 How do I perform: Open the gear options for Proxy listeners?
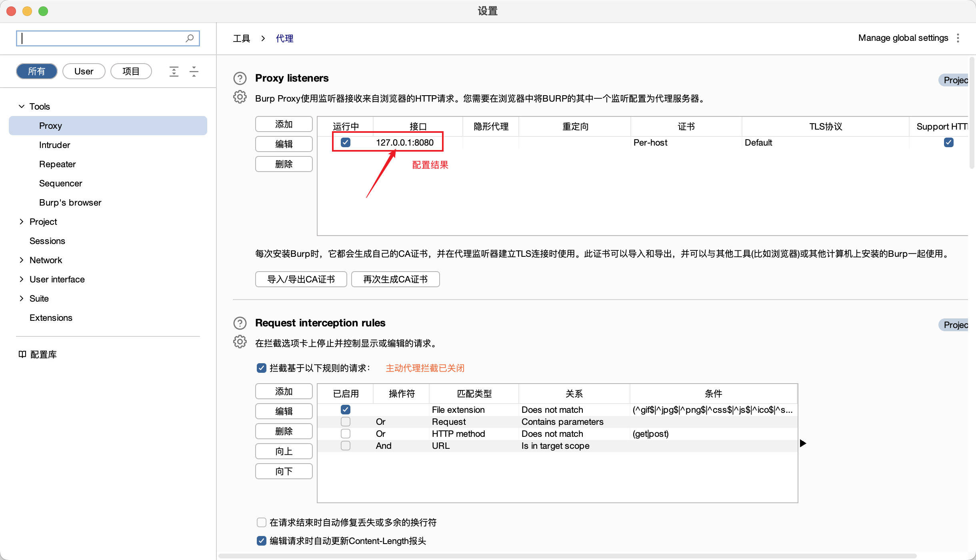click(240, 97)
